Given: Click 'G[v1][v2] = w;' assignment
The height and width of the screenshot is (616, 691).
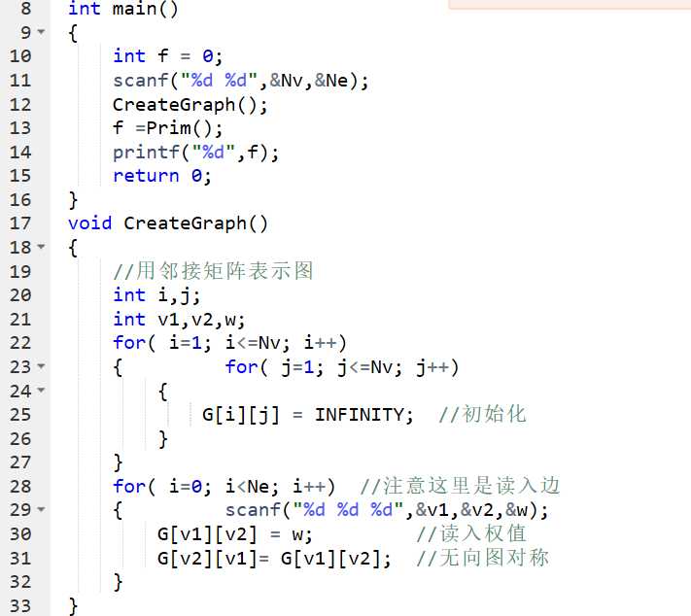Looking at the screenshot, I should tap(235, 534).
